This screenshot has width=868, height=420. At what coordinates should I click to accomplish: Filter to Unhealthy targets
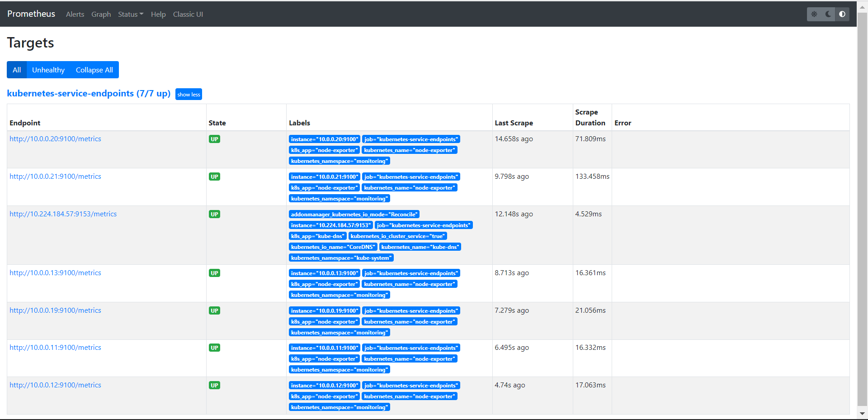tap(48, 70)
